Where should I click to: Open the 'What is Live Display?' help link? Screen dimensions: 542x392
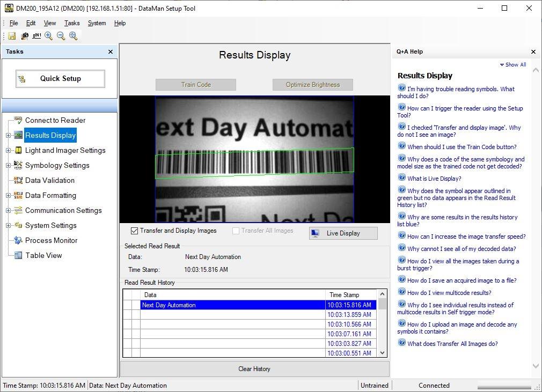(434, 179)
